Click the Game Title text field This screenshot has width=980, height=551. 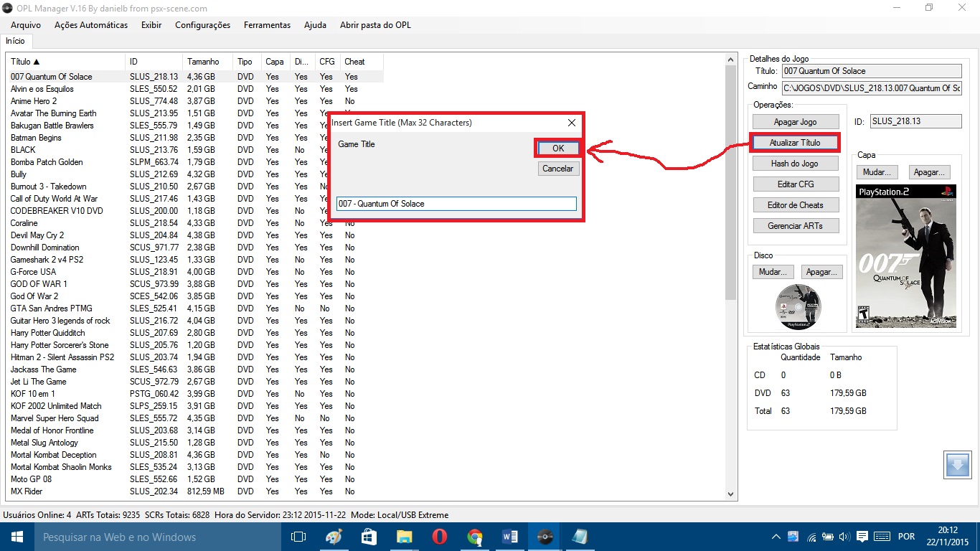click(456, 204)
